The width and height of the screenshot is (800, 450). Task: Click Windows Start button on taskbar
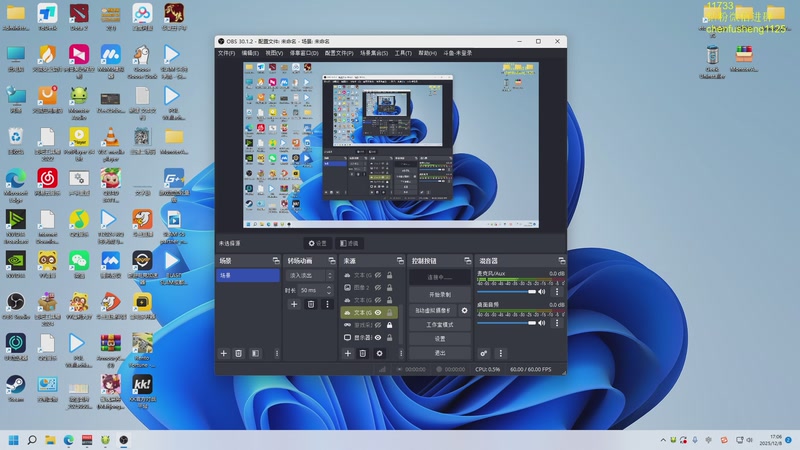[14, 440]
